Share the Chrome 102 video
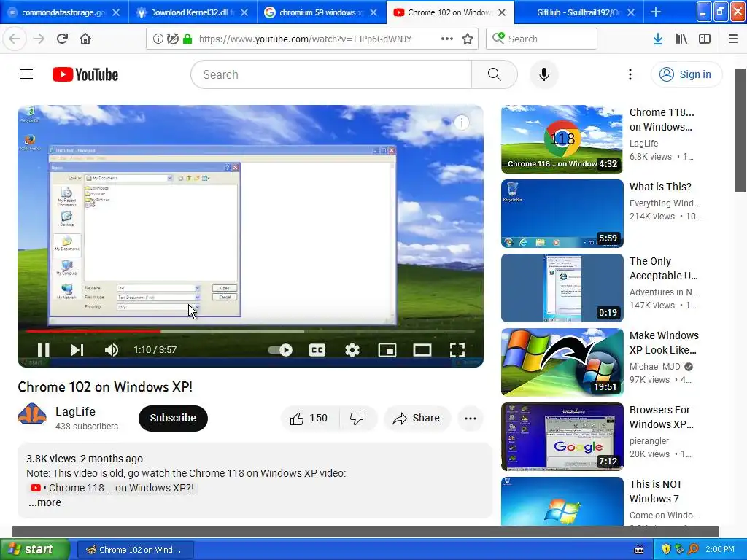This screenshot has height=560, width=747. (x=417, y=418)
